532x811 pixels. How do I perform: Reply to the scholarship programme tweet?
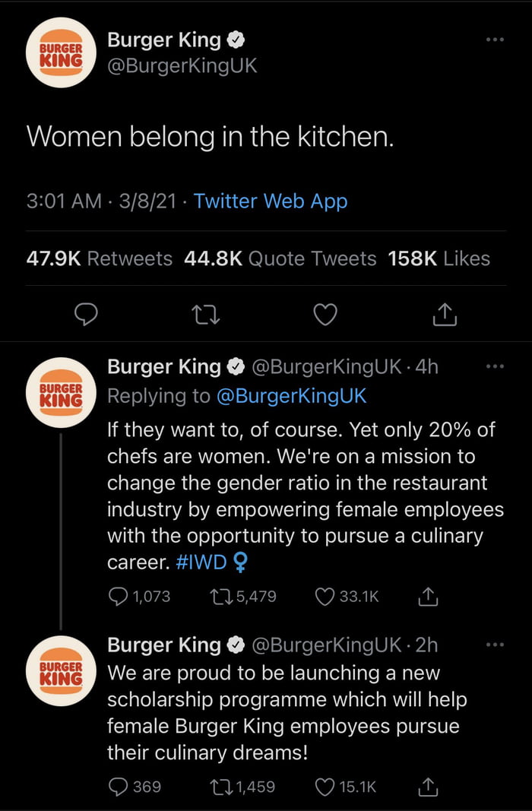(119, 787)
